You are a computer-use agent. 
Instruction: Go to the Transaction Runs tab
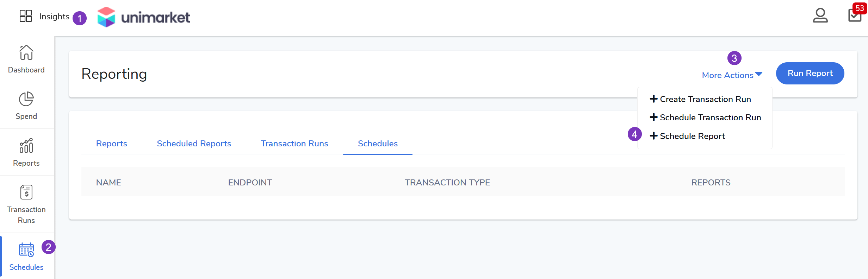(x=294, y=144)
